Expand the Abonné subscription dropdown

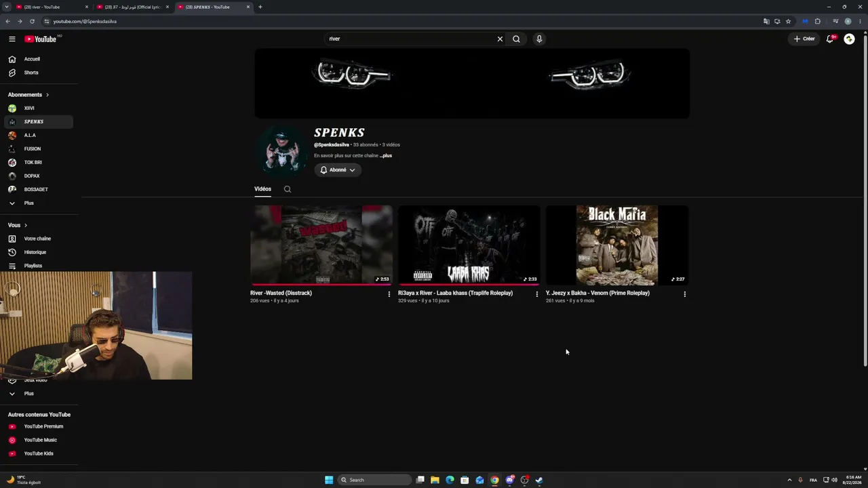point(338,170)
